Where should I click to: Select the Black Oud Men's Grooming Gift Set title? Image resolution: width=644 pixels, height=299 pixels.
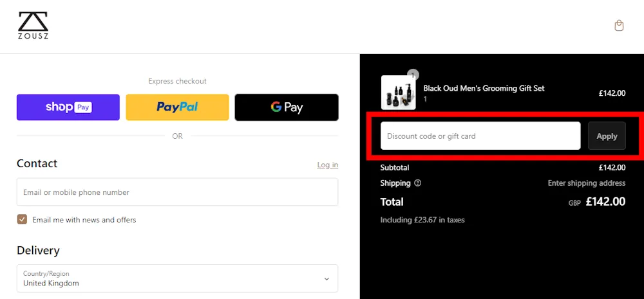pos(484,88)
